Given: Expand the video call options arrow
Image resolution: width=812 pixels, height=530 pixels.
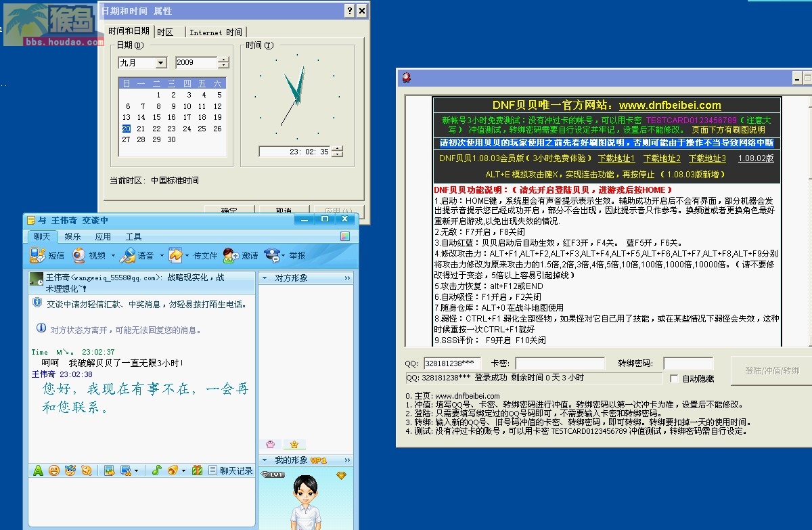Looking at the screenshot, I should (113, 256).
